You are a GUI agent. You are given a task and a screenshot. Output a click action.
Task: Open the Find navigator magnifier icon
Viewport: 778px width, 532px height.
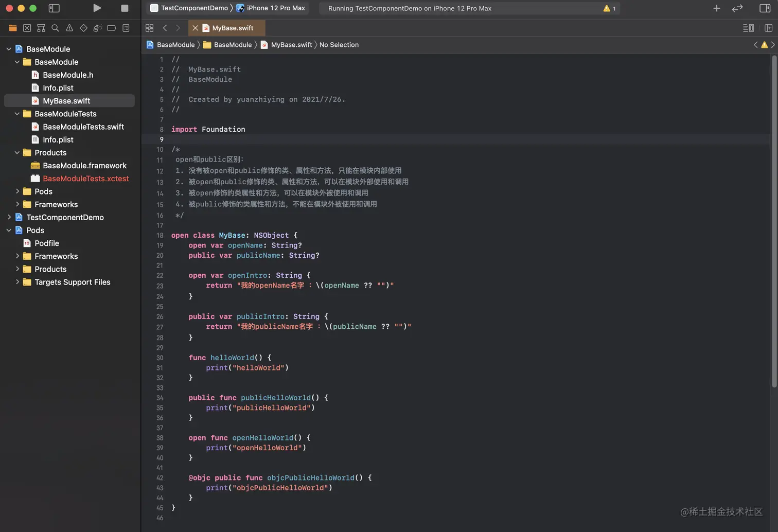tap(55, 28)
